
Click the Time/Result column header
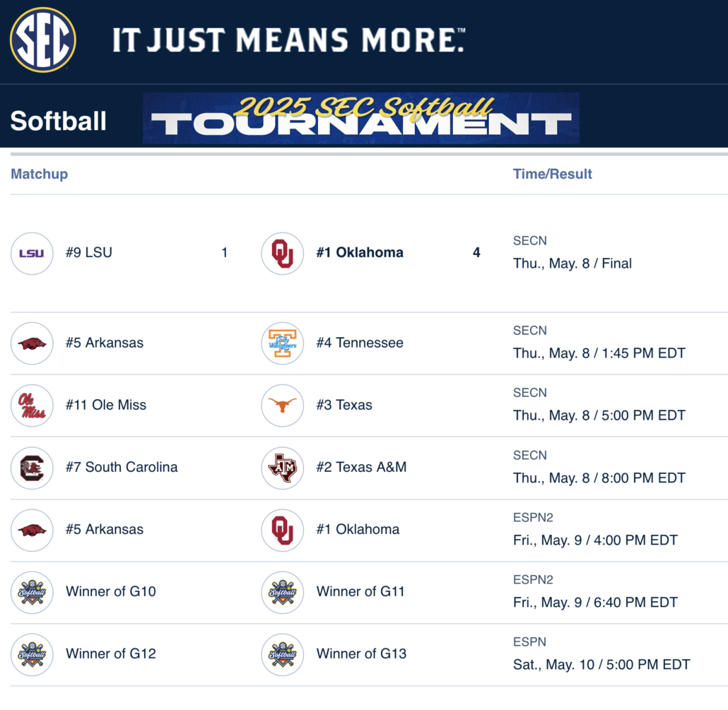tap(552, 174)
